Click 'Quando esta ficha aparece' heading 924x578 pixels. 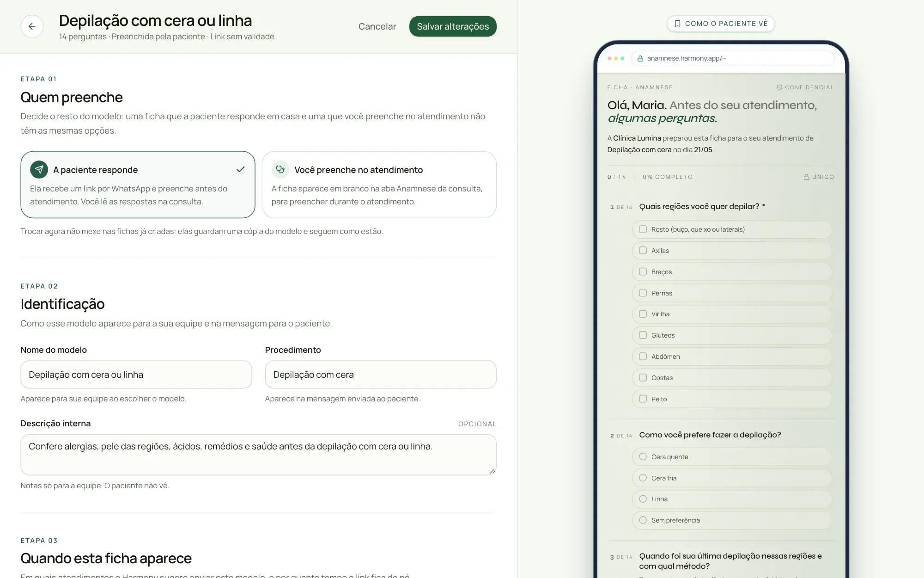(x=106, y=559)
